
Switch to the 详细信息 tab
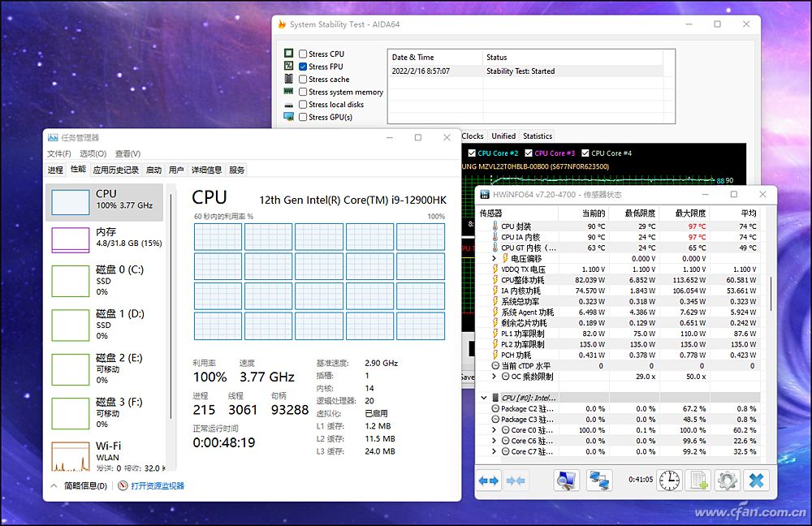(206, 170)
